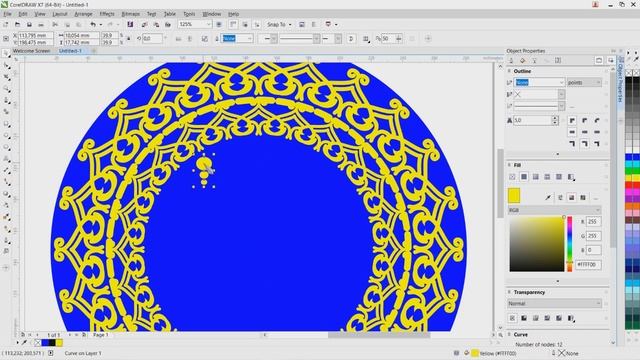Toggle the Show rulers button
This screenshot has width=640, height=360.
pyautogui.click(x=233, y=24)
